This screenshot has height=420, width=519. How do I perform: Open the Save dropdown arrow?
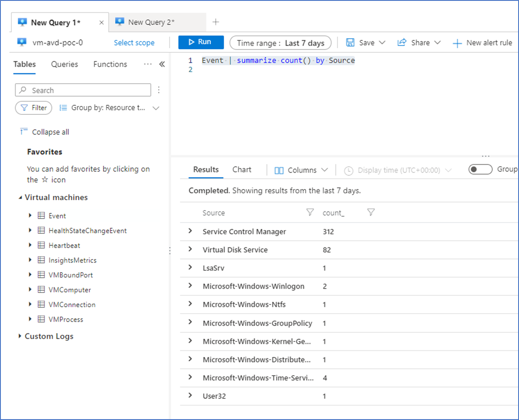pyautogui.click(x=382, y=43)
